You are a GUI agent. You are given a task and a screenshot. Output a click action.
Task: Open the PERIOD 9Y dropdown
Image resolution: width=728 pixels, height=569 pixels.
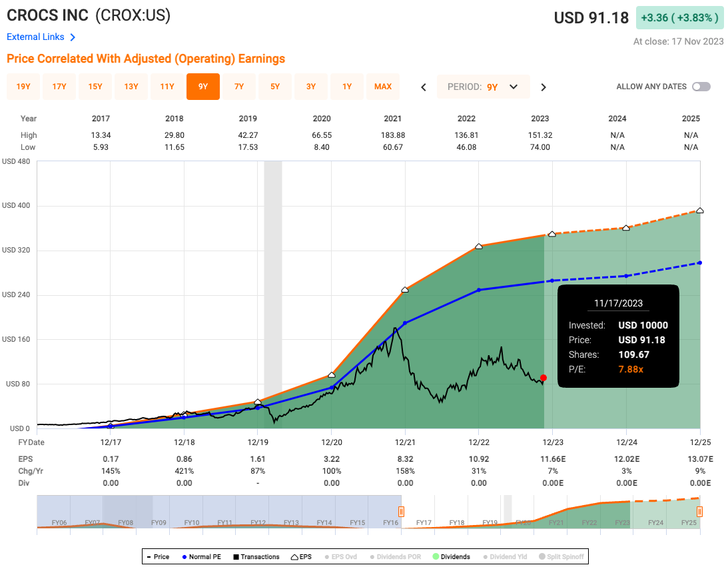click(484, 87)
